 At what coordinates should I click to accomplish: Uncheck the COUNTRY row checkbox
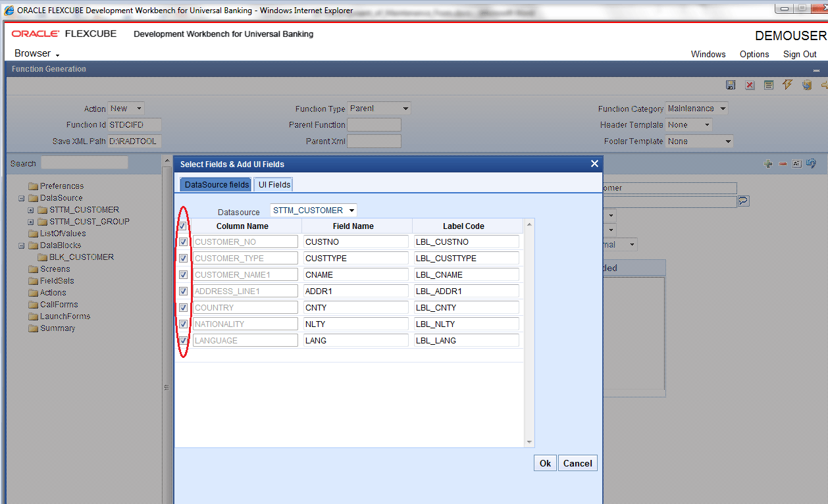pyautogui.click(x=183, y=307)
